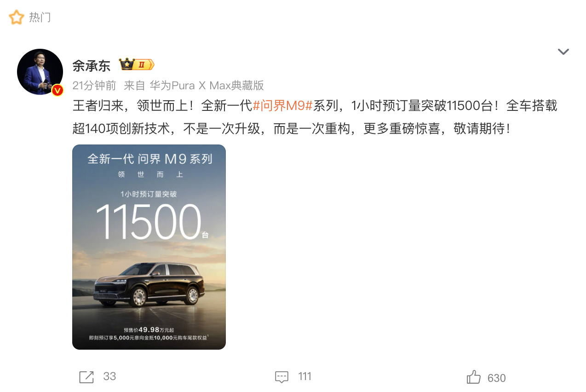Click the post text body
Viewport: 586px width, 392px height.
[x=315, y=117]
